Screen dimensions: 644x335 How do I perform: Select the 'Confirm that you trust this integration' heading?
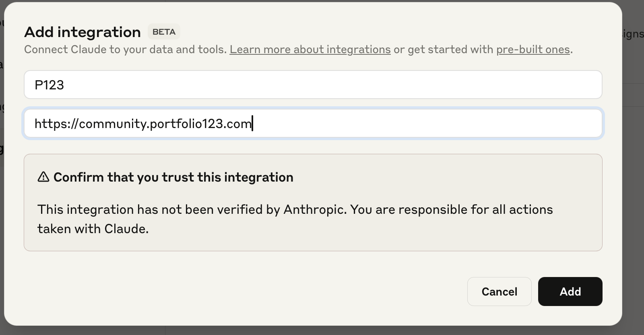click(173, 177)
